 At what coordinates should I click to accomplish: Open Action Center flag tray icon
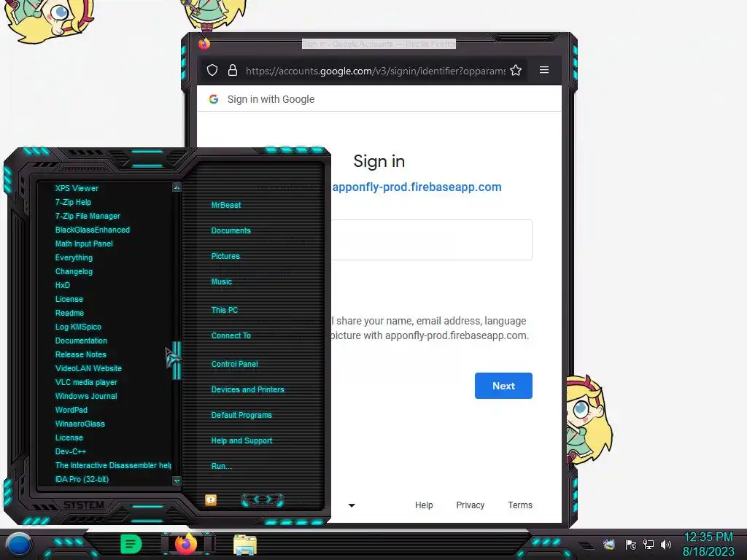pos(631,544)
